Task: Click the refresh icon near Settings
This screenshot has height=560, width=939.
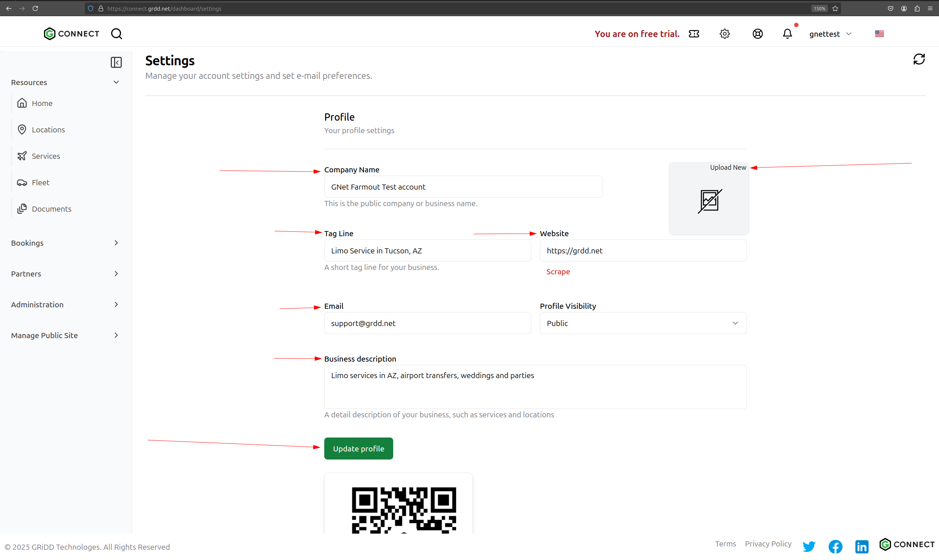Action: (918, 59)
